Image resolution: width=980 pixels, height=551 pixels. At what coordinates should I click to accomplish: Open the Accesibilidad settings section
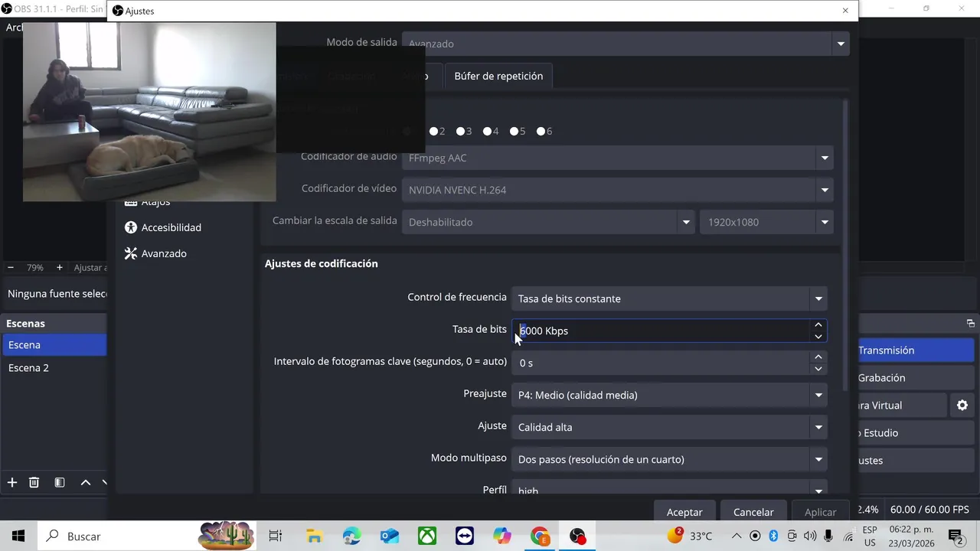[162, 227]
